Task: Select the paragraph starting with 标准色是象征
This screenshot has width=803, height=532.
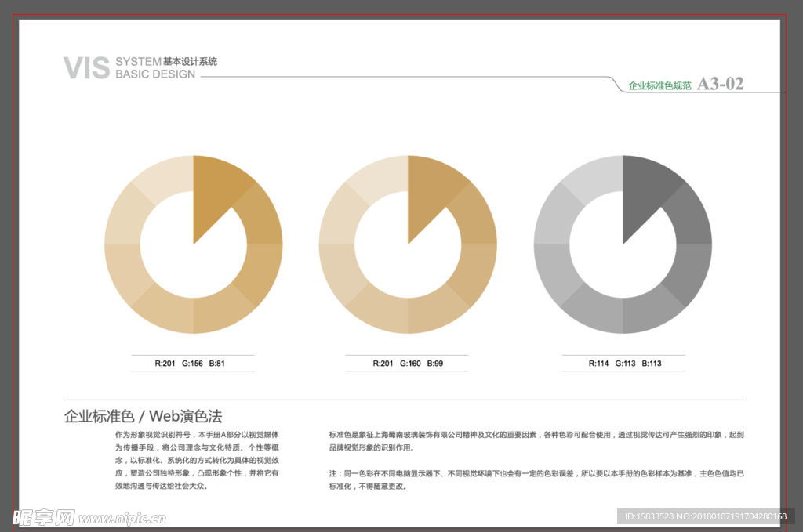Action: click(536, 441)
